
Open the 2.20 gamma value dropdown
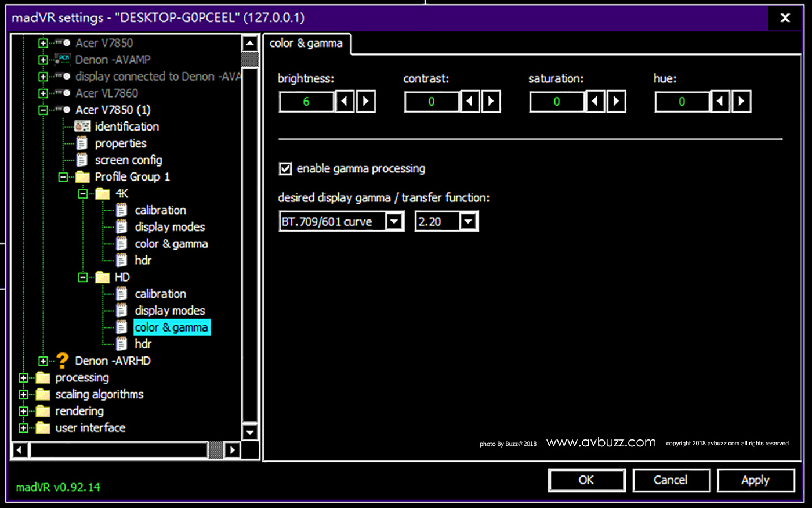pyautogui.click(x=468, y=222)
